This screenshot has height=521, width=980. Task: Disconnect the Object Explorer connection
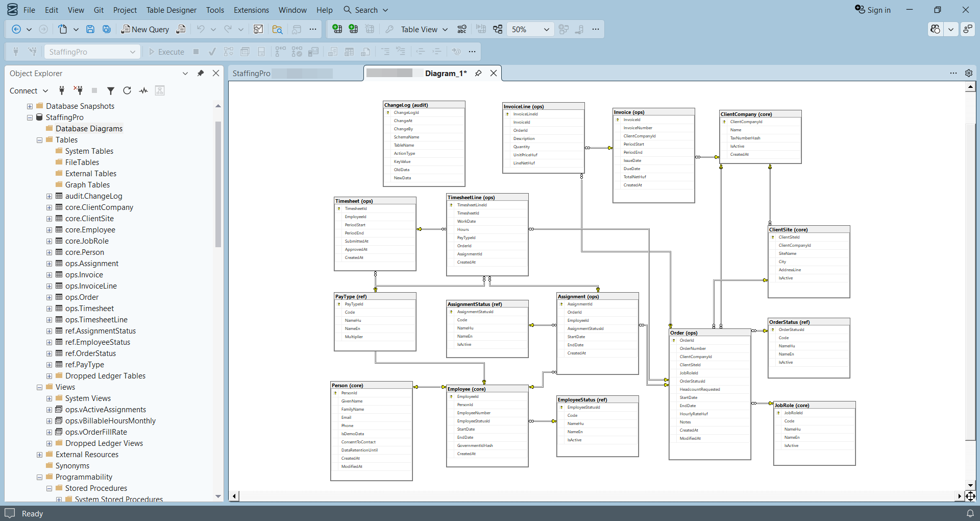click(x=79, y=90)
